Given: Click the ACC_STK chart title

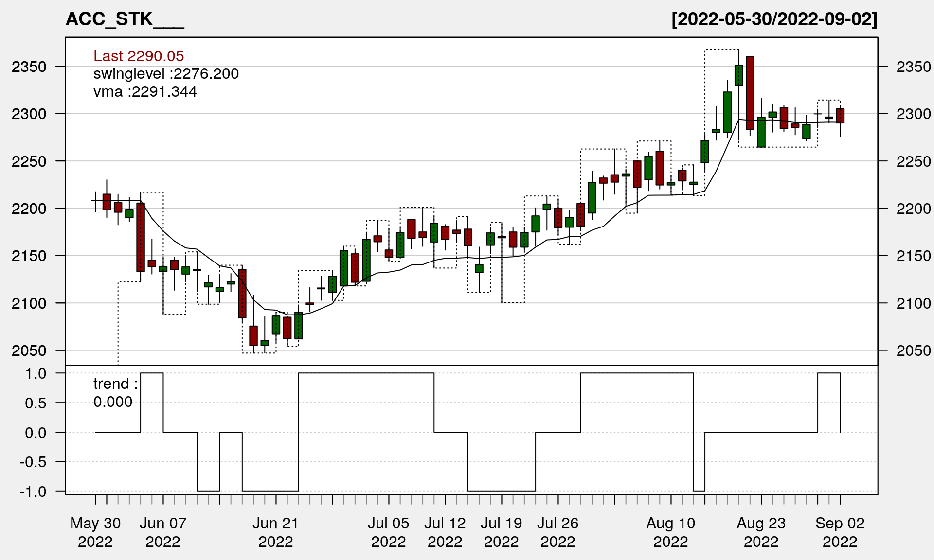Looking at the screenshot, I should 125,19.
